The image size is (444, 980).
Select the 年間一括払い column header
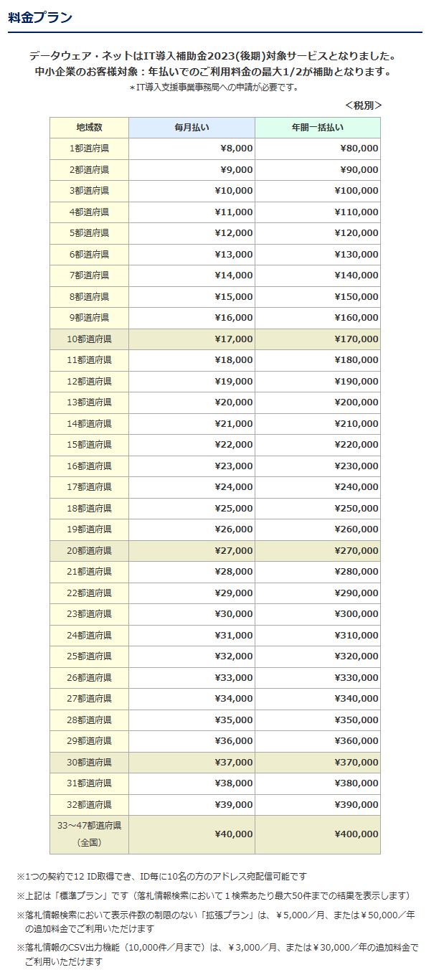click(x=317, y=128)
